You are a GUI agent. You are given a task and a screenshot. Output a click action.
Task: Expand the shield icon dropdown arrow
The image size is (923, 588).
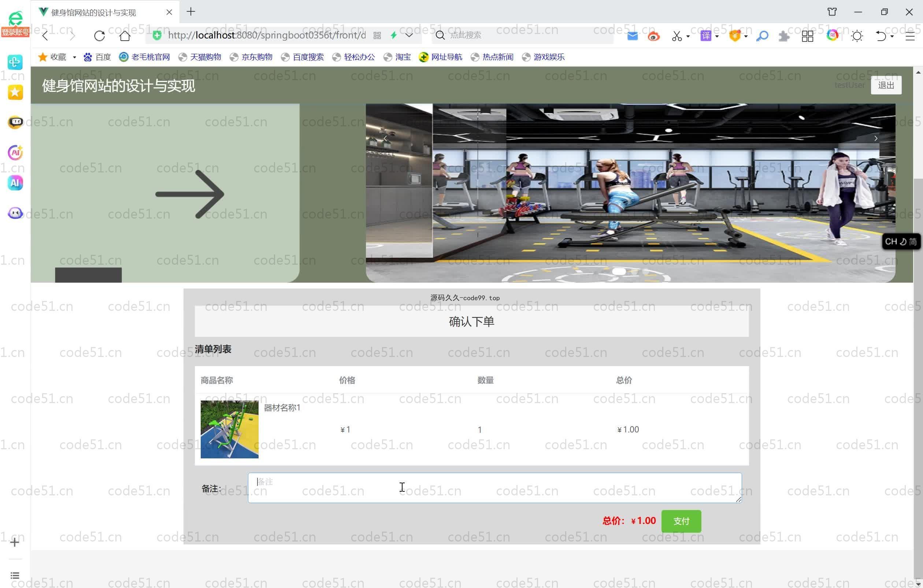point(746,36)
